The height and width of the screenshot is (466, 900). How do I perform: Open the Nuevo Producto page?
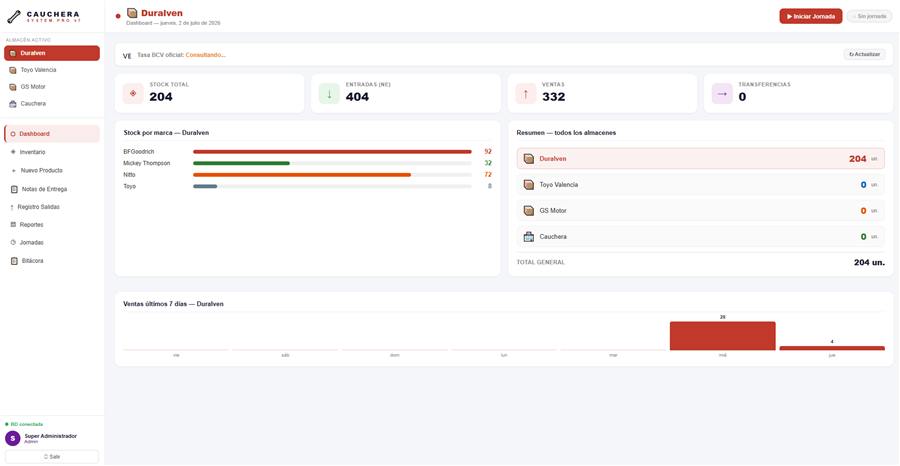[x=52, y=170]
